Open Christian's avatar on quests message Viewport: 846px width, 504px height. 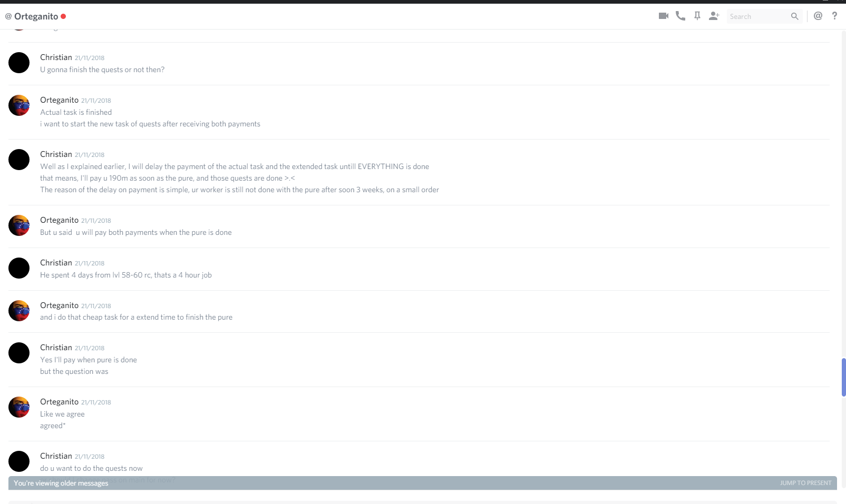click(19, 63)
